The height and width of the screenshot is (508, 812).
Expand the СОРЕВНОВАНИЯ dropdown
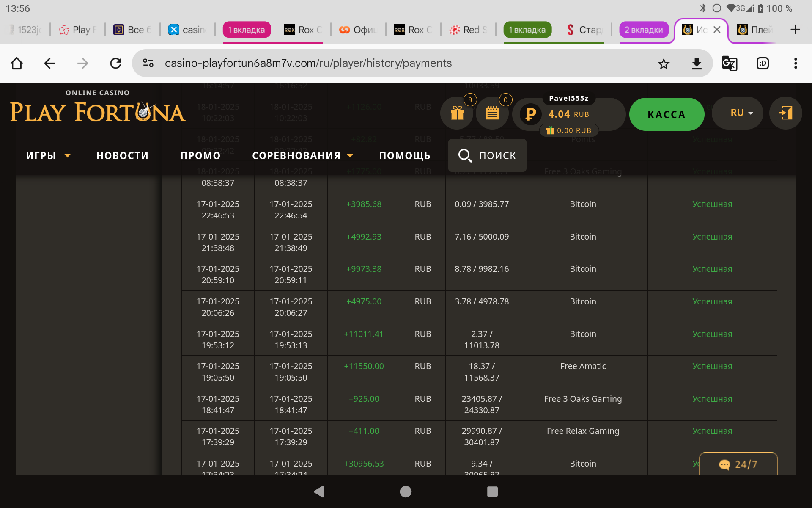[x=302, y=156]
